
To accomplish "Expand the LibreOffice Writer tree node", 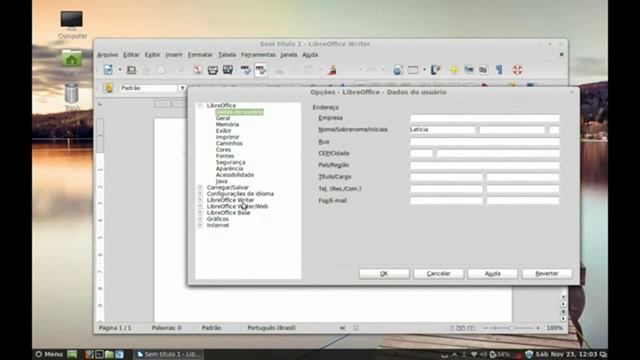I will 200,200.
